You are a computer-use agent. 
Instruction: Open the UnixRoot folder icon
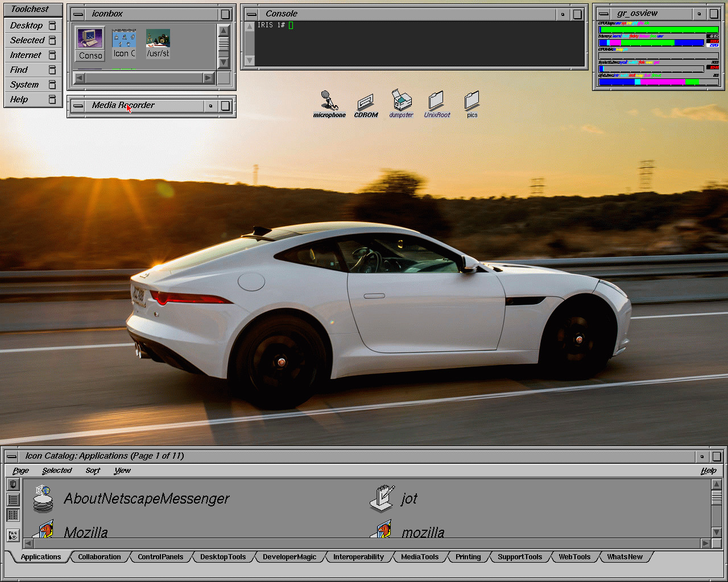tap(436, 101)
